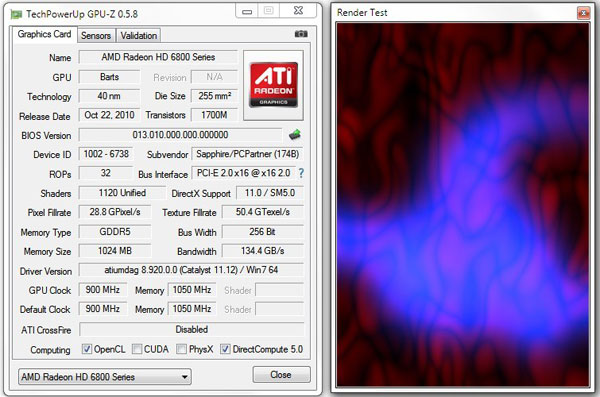Click the empty Shader field in Default Clock row
The image size is (600, 397).
[x=279, y=309]
